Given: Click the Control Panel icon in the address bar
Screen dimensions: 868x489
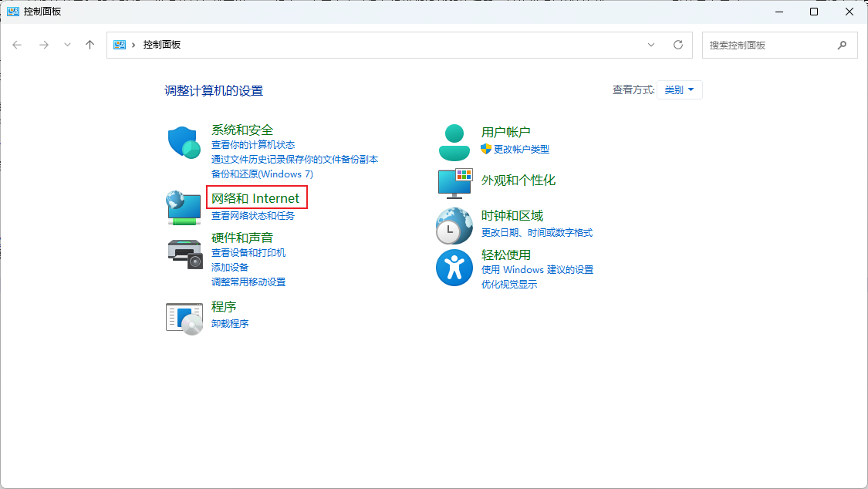Looking at the screenshot, I should (120, 44).
